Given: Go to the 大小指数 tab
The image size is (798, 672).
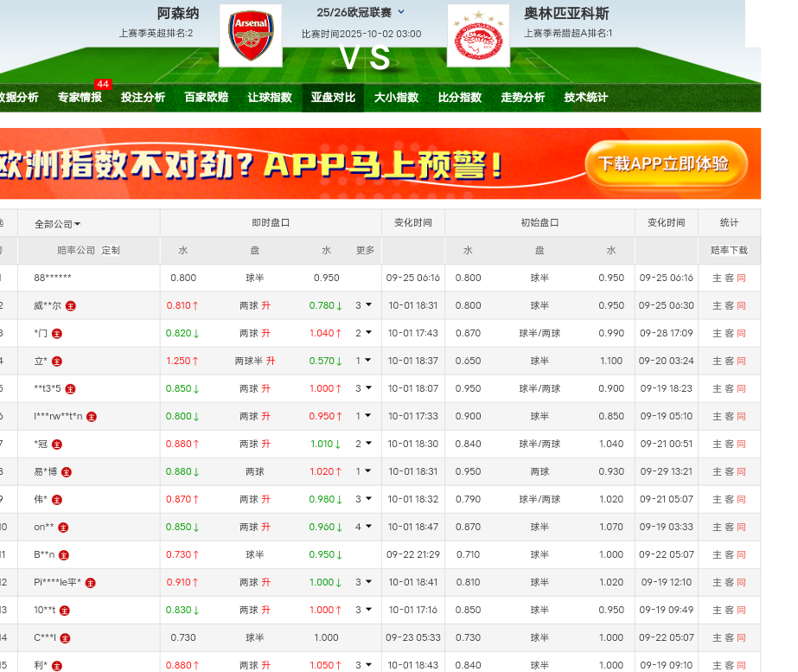Looking at the screenshot, I should pos(396,98).
